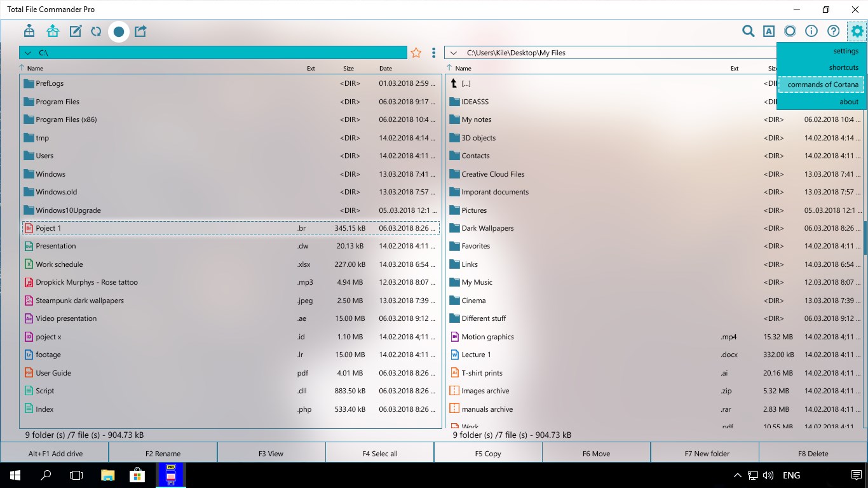Click the User Guide pdf file icon
Viewport: 868px width, 488px height.
[x=29, y=373]
